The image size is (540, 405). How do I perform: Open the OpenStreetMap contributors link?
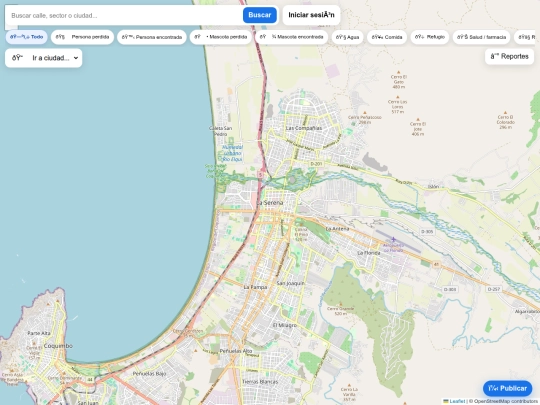coord(506,401)
